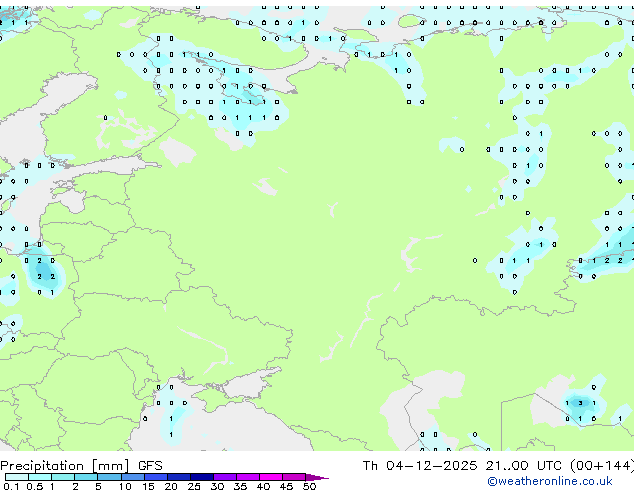
Task: Select the 30–35 mm purple legend swatch
Action: point(225,477)
